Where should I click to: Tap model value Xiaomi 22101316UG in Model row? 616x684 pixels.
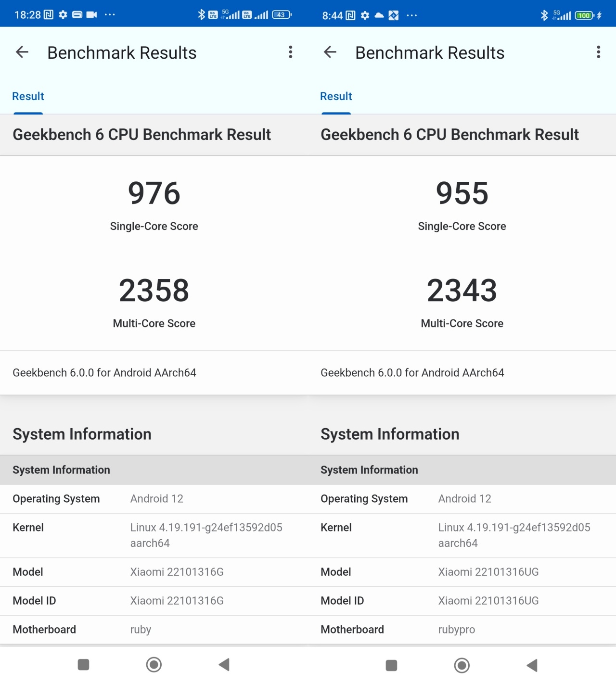coord(488,572)
